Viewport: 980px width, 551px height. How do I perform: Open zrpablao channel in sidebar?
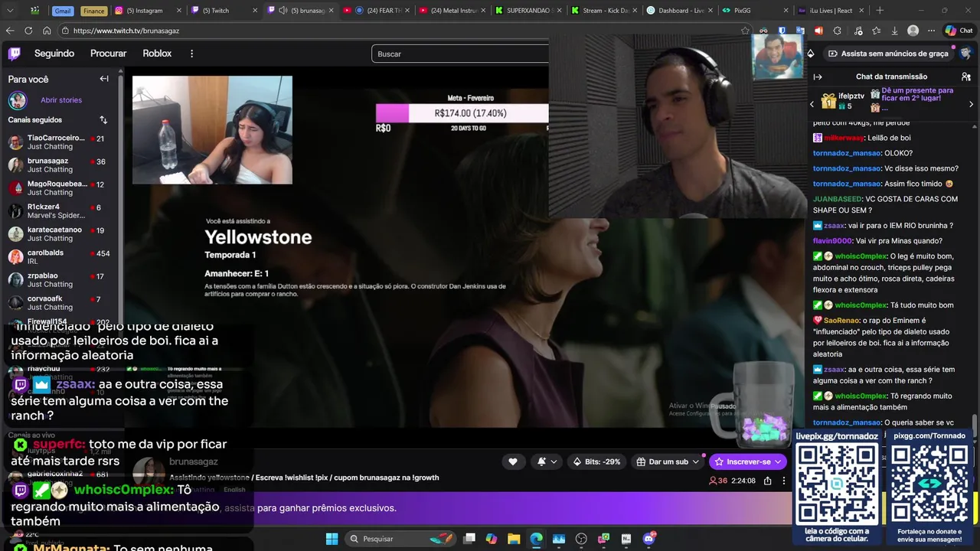click(x=60, y=280)
